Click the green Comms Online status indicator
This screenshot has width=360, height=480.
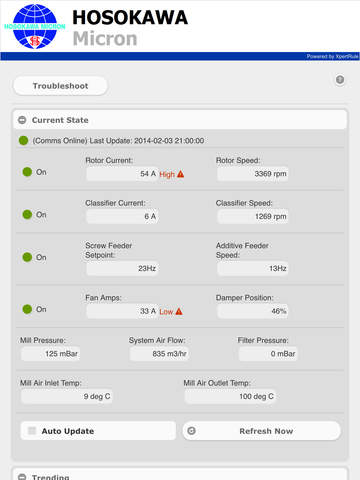pyautogui.click(x=23, y=141)
